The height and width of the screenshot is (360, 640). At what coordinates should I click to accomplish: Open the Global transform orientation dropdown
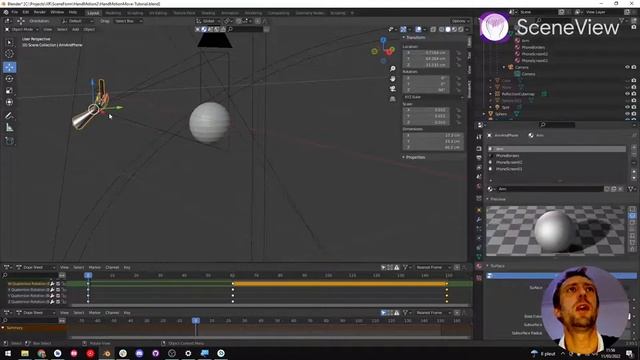tap(208, 21)
